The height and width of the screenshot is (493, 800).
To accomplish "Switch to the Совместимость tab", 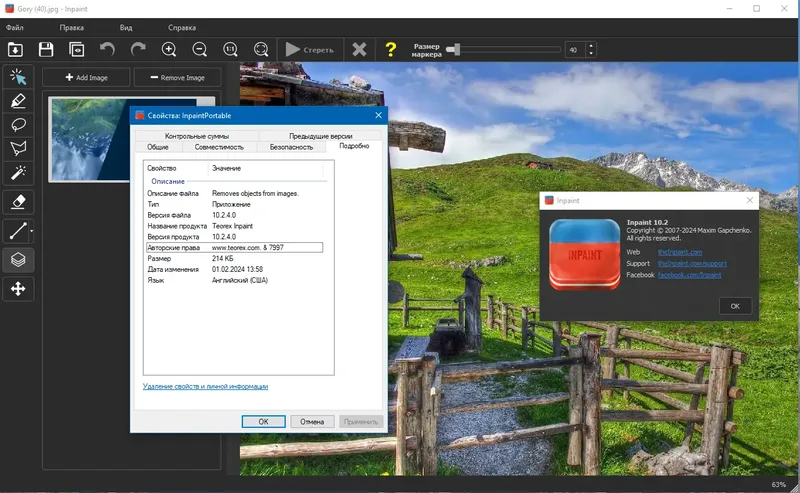I will click(219, 147).
